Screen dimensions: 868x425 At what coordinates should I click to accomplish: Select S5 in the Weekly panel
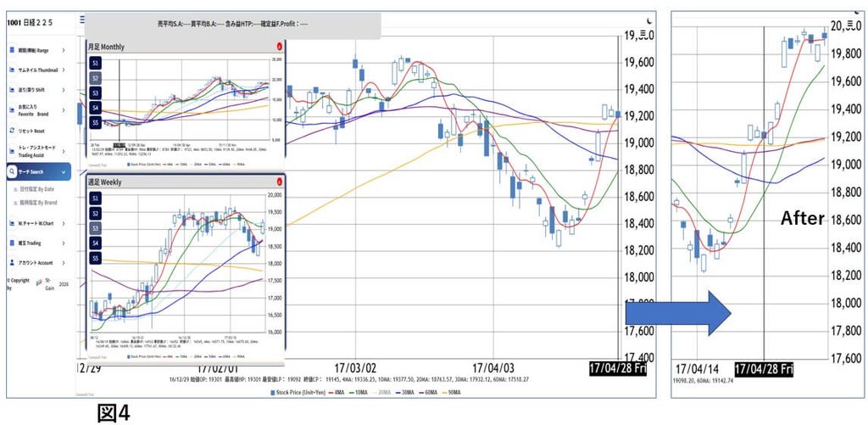point(95,258)
